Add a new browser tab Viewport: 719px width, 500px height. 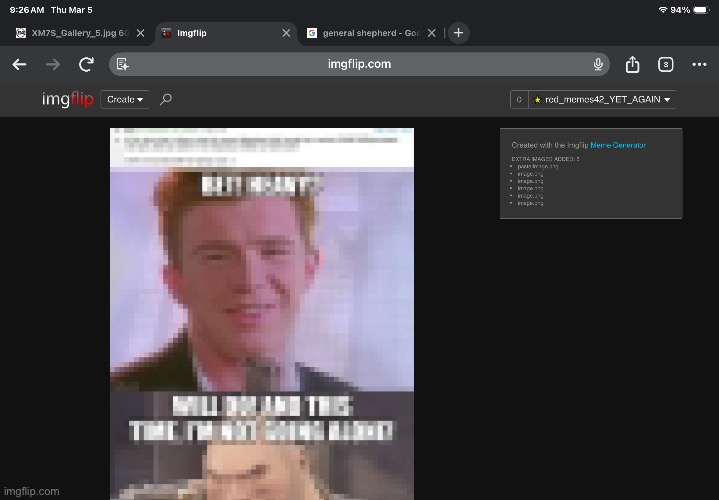[459, 33]
